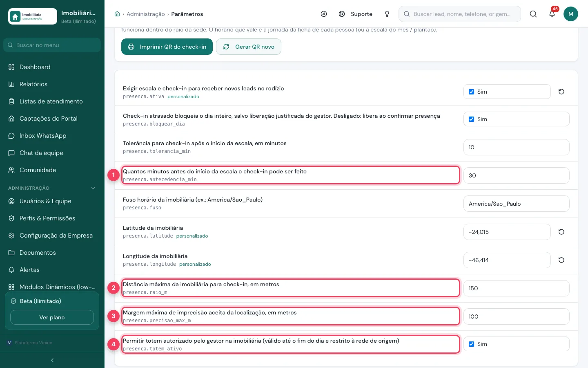
Task: Reset the Latitude da imobiliária value
Action: 561,232
